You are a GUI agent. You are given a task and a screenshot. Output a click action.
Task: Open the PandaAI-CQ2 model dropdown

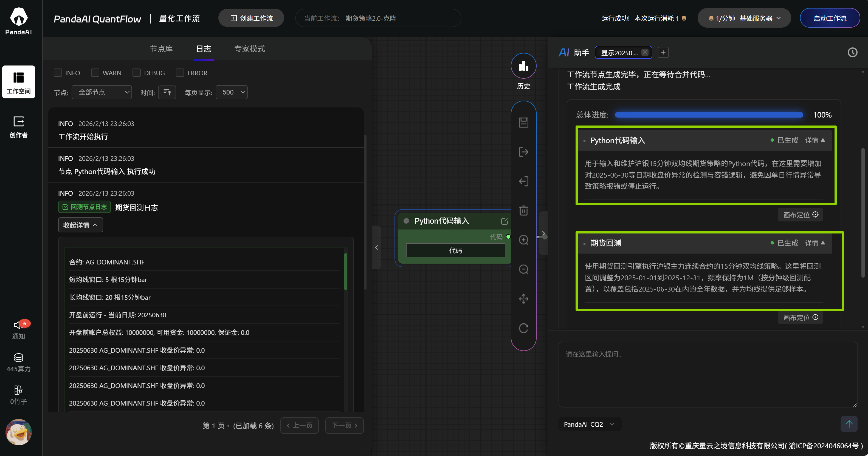[589, 424]
